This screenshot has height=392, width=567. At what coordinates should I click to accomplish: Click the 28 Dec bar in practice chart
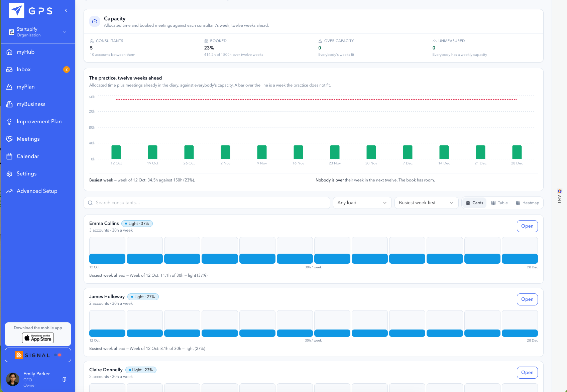(x=517, y=152)
